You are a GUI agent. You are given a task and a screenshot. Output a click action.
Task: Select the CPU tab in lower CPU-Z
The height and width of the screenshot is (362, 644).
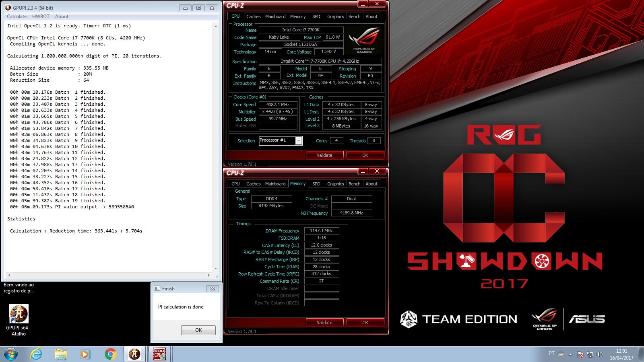(235, 184)
